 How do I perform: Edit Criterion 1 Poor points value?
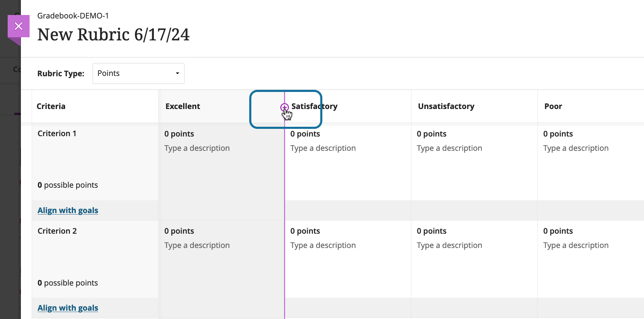click(x=558, y=134)
